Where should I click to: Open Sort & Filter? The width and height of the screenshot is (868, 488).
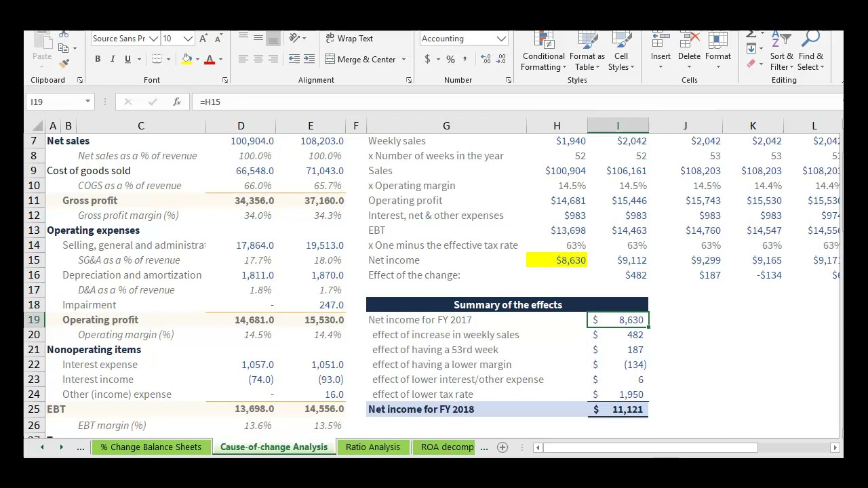click(781, 52)
